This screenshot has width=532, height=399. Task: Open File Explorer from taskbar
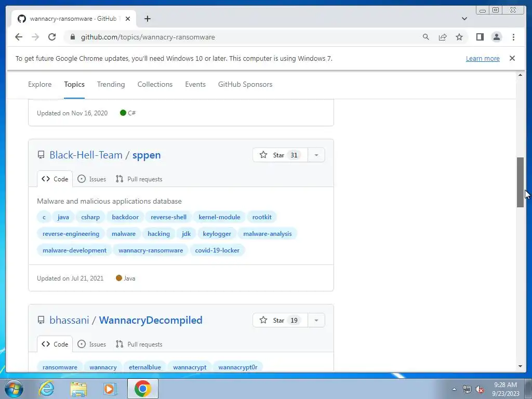(78, 389)
